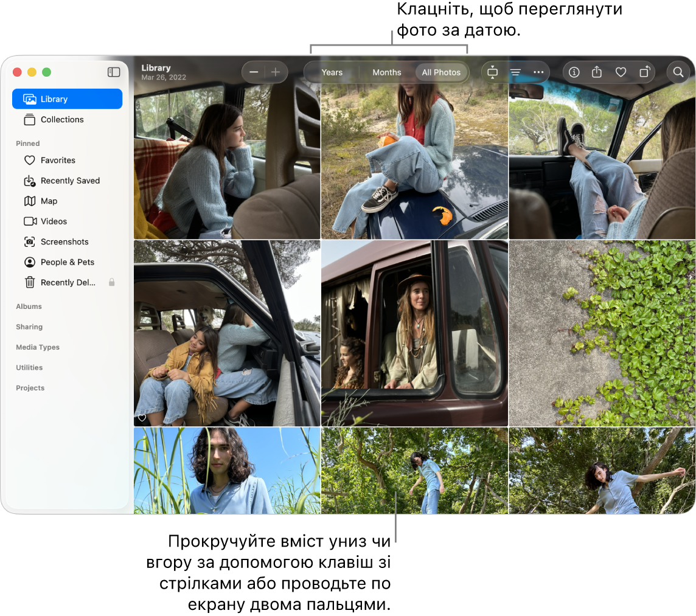The width and height of the screenshot is (696, 616).
Task: Open the Map view in sidebar
Action: pyautogui.click(x=49, y=201)
